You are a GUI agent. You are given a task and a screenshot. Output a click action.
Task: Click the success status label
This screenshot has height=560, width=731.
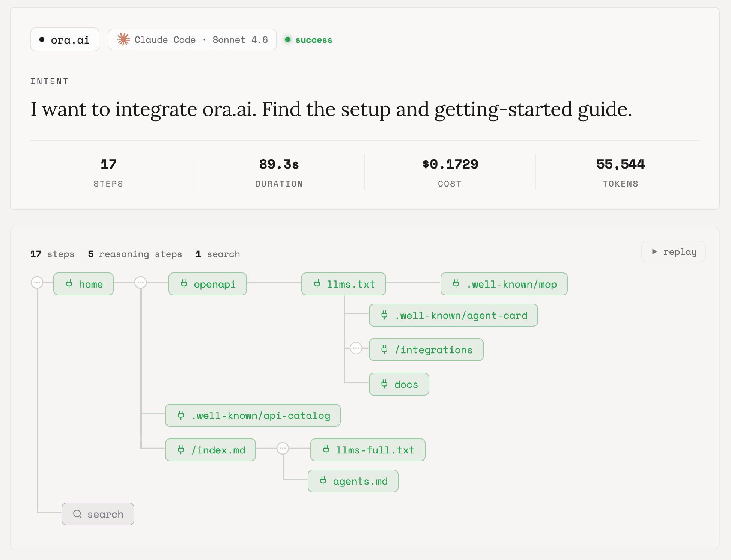314,40
